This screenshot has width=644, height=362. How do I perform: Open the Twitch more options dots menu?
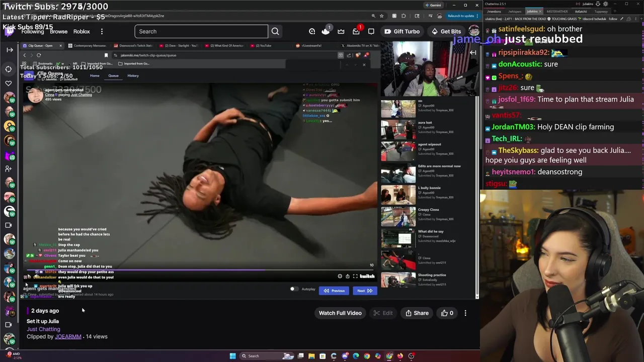coord(102,32)
